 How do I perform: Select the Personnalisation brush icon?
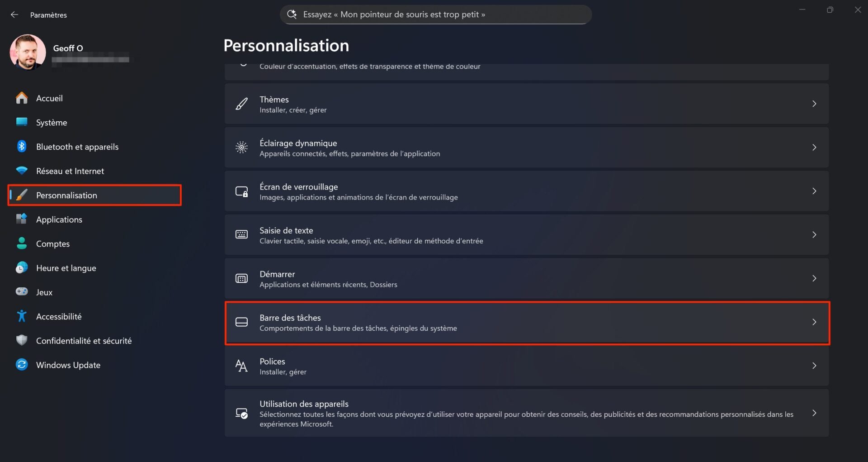coord(22,195)
